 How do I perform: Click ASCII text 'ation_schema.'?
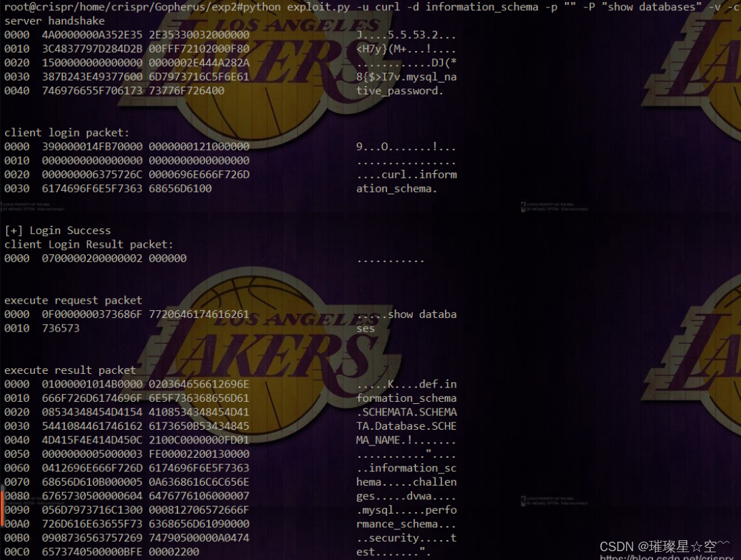point(397,188)
